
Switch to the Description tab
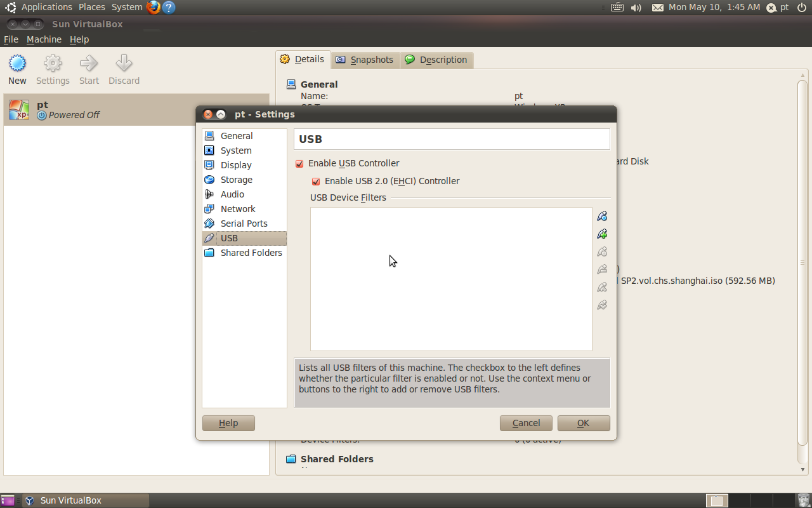click(x=436, y=60)
